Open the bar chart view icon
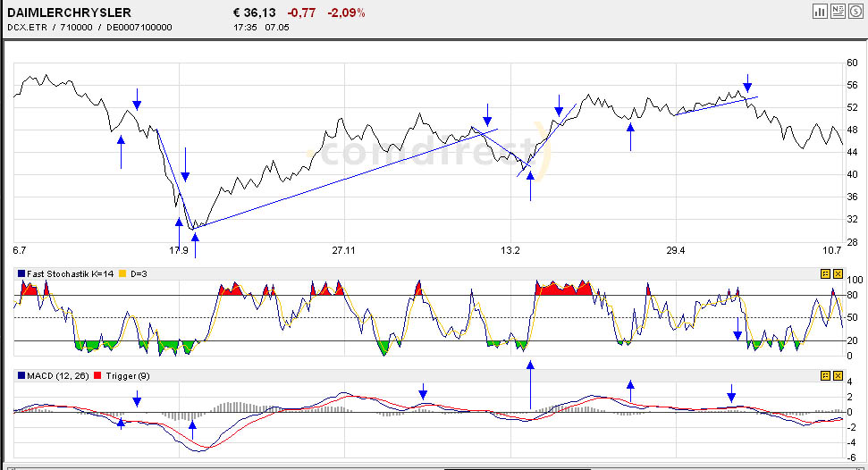Screen dimensions: 868x470 (x=820, y=11)
